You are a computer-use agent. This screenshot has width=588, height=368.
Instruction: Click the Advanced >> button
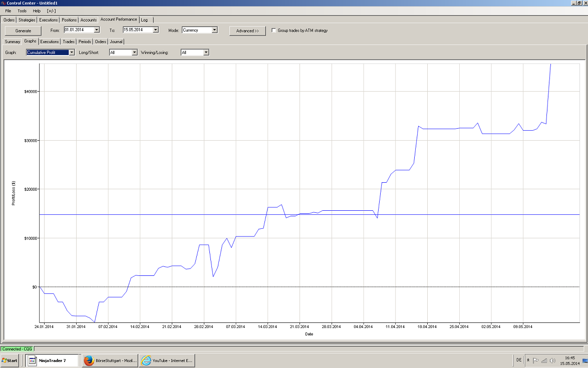click(x=247, y=31)
